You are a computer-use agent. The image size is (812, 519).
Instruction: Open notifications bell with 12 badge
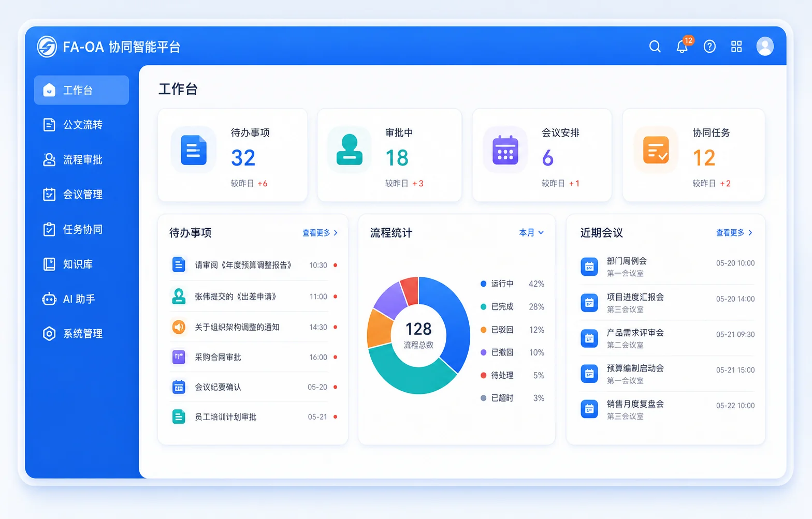coord(683,46)
